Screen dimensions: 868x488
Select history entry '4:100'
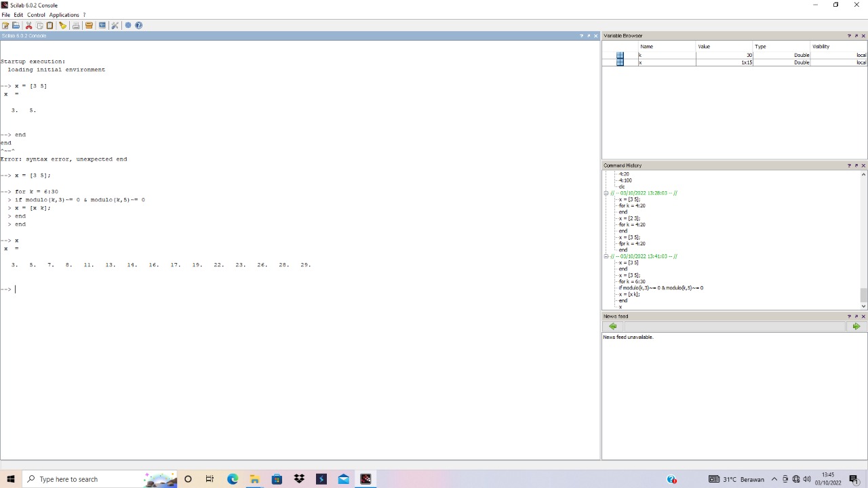pyautogui.click(x=625, y=180)
